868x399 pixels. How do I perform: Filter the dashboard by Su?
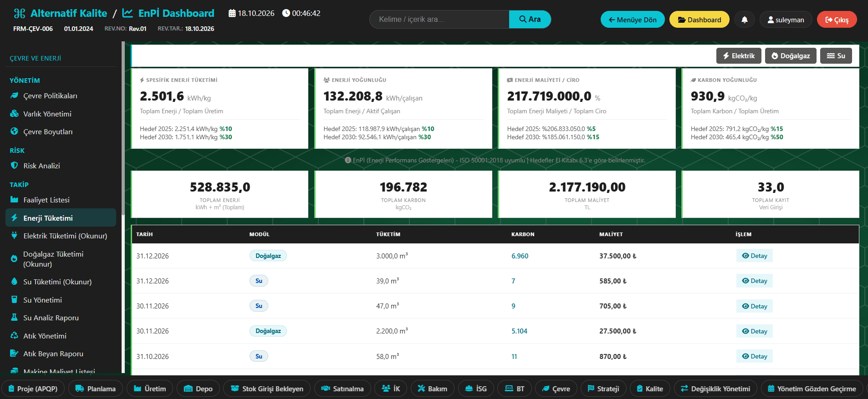coord(836,56)
